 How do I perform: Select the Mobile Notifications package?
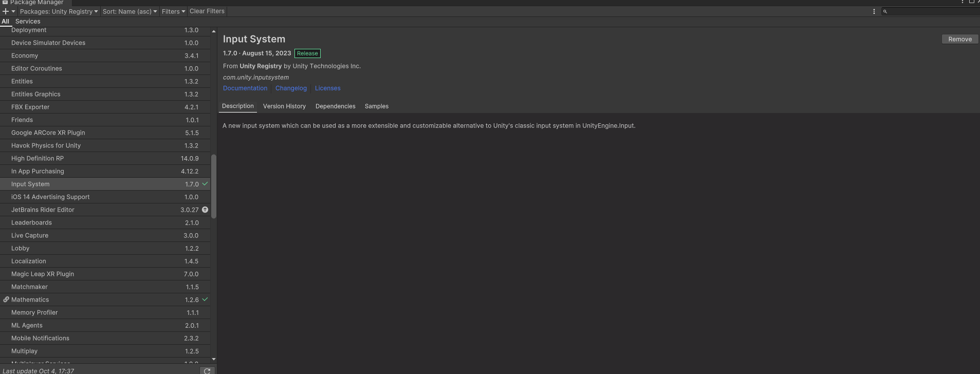click(x=105, y=338)
